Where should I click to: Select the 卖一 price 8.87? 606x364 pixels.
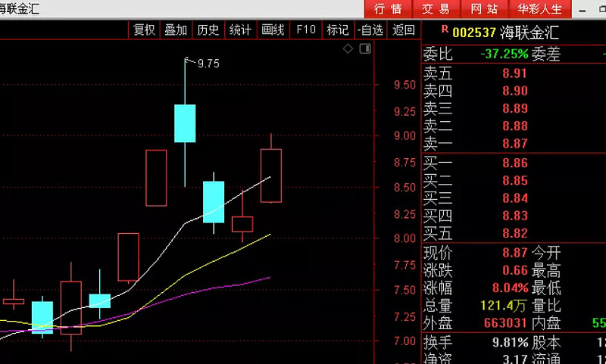tap(515, 144)
